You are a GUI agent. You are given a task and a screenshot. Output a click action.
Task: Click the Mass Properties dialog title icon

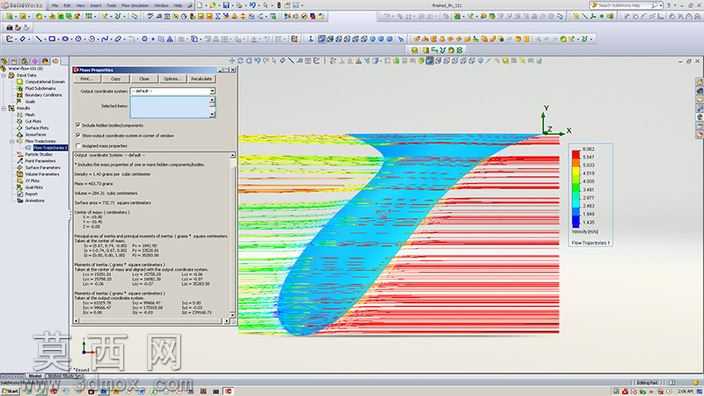[76, 70]
